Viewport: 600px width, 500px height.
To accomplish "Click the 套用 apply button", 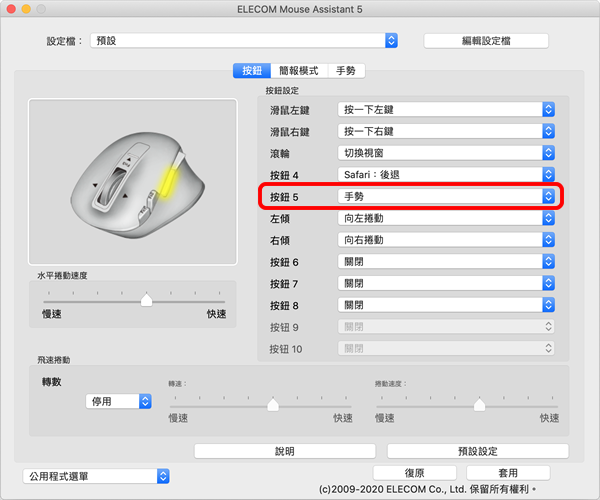I will tap(508, 473).
